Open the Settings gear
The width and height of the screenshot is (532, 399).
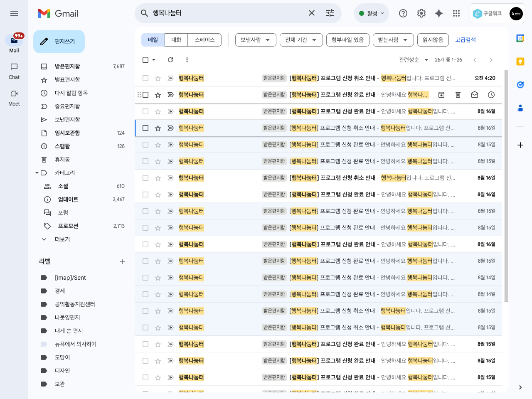[421, 13]
